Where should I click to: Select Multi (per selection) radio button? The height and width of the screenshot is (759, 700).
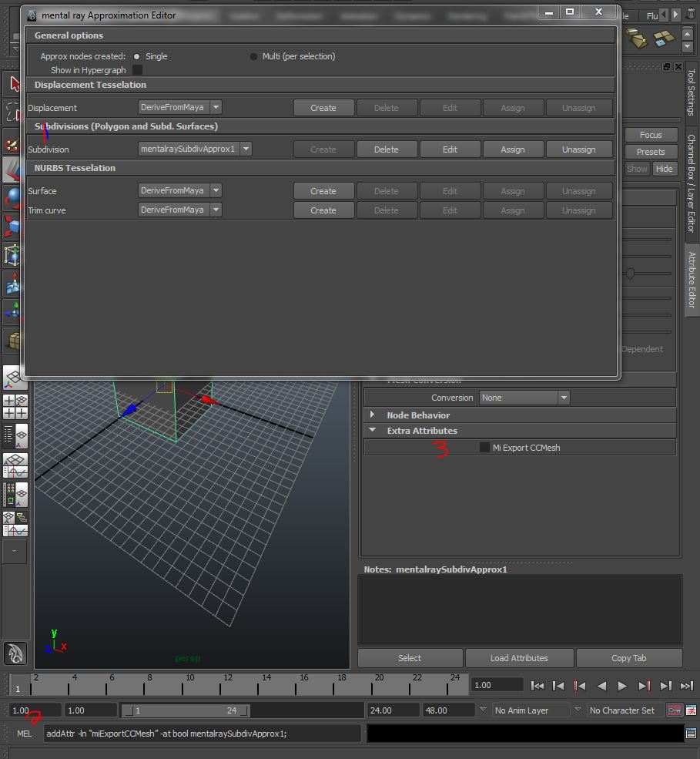click(x=253, y=56)
